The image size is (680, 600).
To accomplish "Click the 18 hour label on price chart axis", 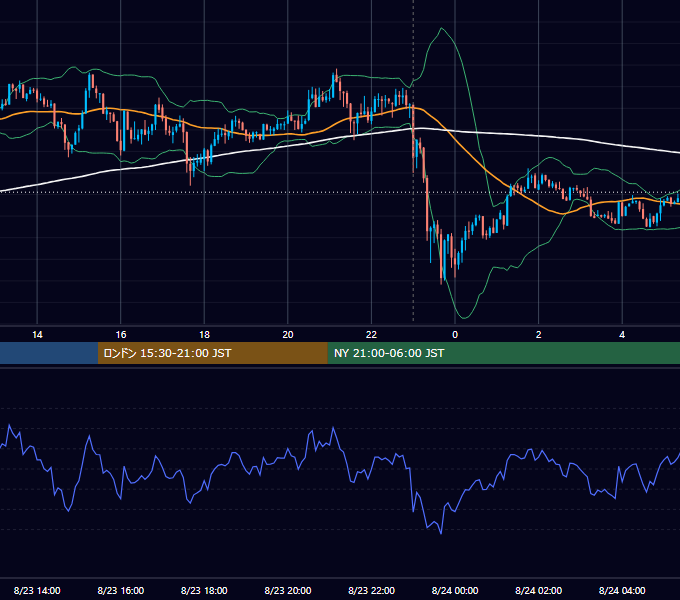I will click(204, 335).
